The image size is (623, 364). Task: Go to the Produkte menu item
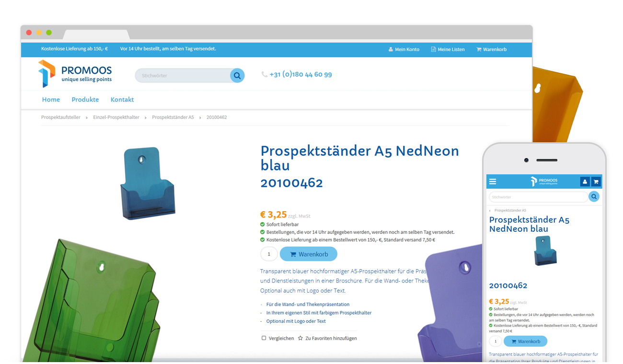pos(85,100)
